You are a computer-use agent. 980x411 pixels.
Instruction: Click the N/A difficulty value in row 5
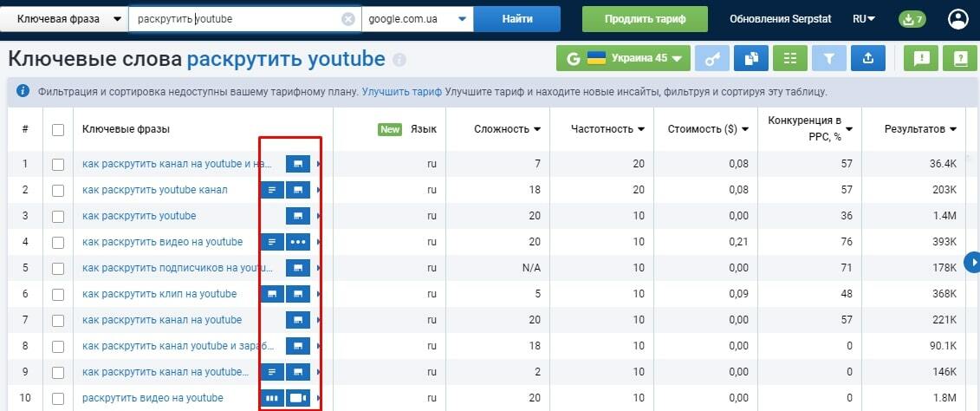(531, 268)
